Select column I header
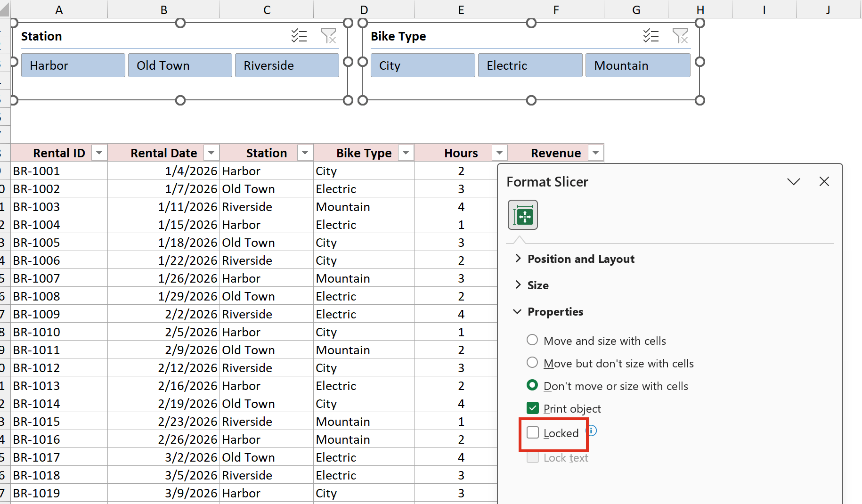 click(x=764, y=9)
